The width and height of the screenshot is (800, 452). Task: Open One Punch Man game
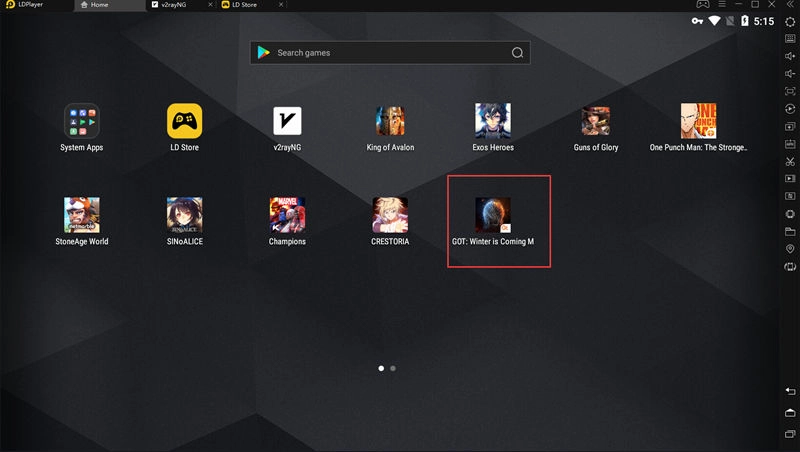click(x=698, y=121)
